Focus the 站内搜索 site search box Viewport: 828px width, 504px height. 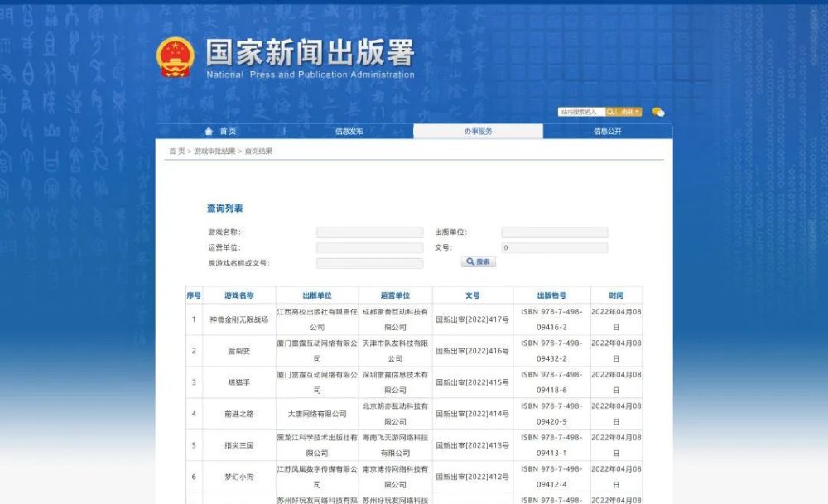581,112
